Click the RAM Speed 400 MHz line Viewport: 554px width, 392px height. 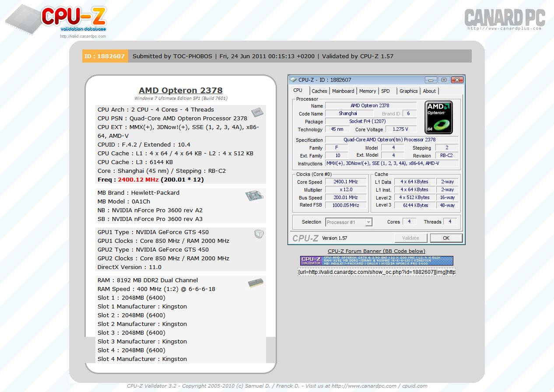[x=156, y=289]
